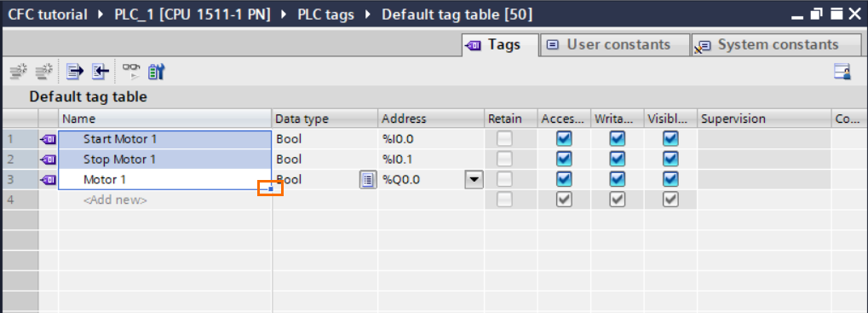Image resolution: width=868 pixels, height=313 pixels.
Task: Uncheck Writable checkbox for Stop Motor 1
Action: (617, 159)
